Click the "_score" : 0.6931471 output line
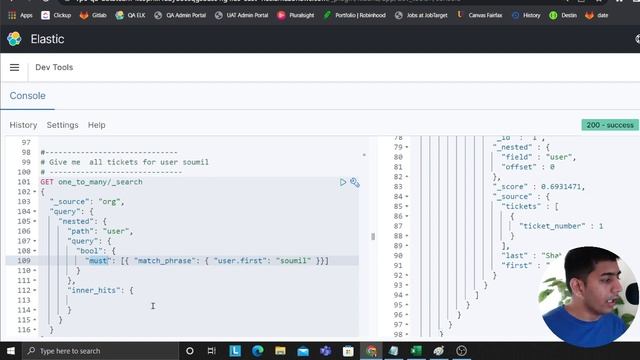The height and width of the screenshot is (360, 640). point(538,187)
